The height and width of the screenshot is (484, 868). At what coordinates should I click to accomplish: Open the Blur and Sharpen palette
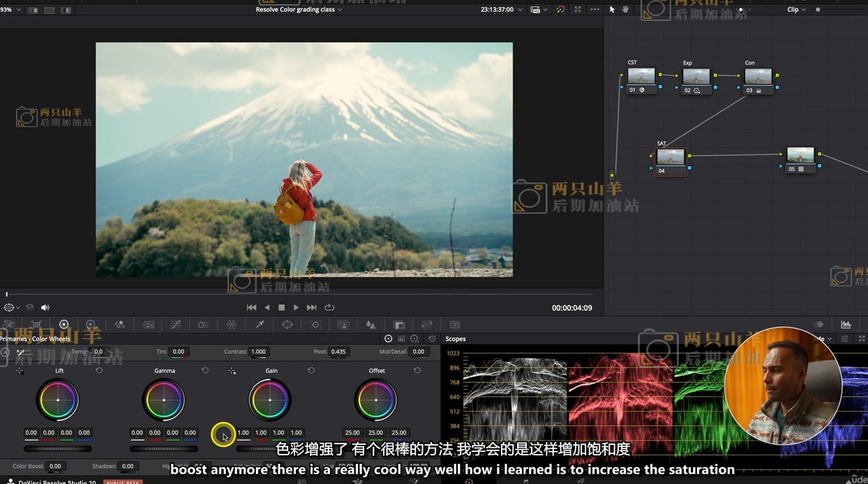click(371, 325)
